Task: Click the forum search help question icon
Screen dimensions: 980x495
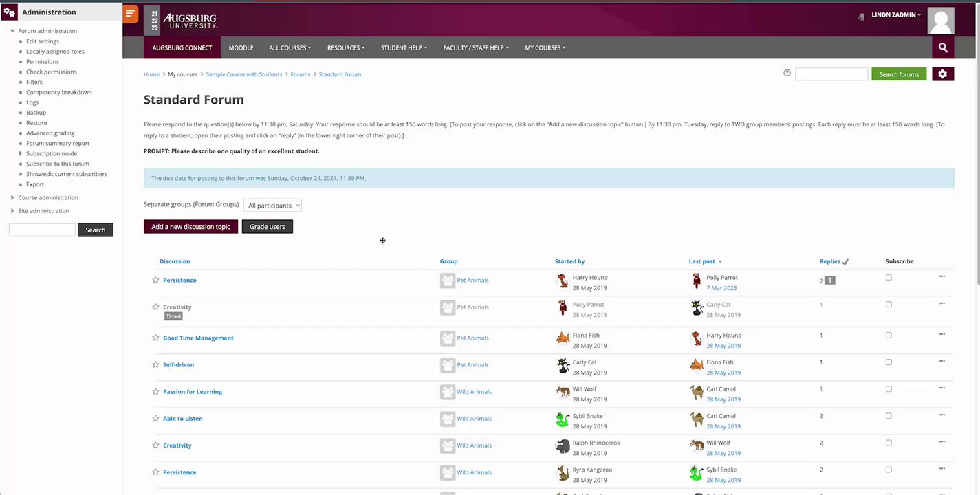Action: coord(787,73)
